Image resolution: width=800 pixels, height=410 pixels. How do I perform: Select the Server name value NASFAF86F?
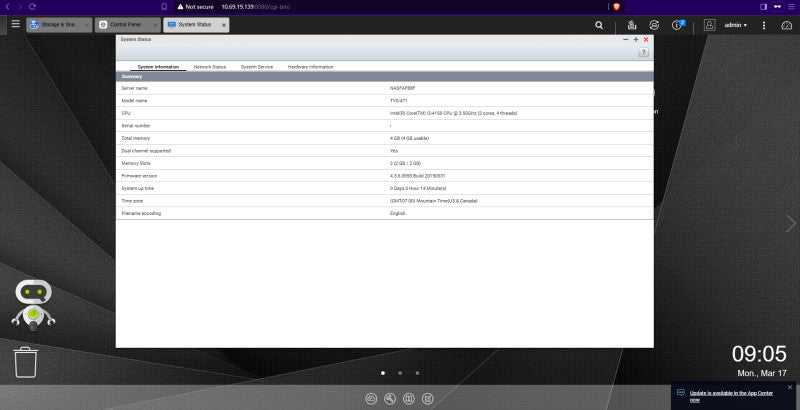[403, 88]
